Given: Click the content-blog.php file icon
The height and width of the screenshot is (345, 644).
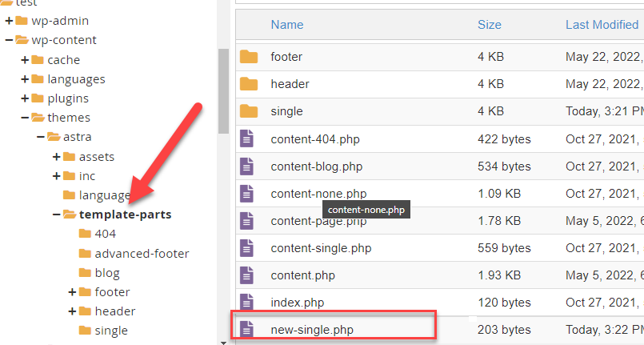Looking at the screenshot, I should [247, 166].
